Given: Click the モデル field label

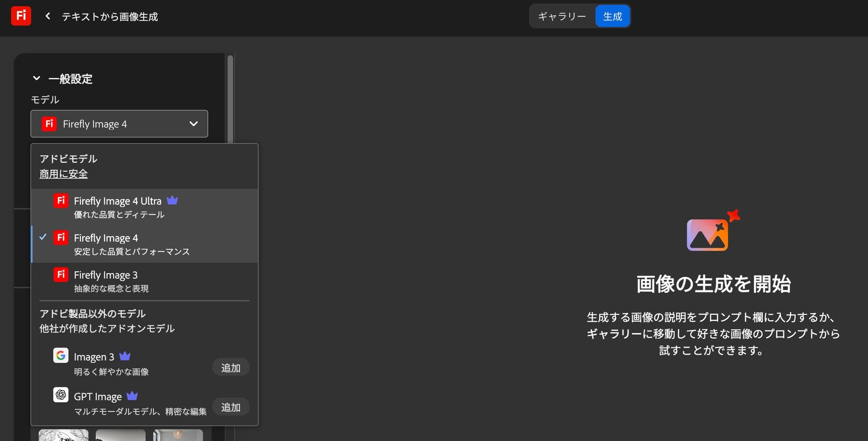Looking at the screenshot, I should tap(45, 99).
